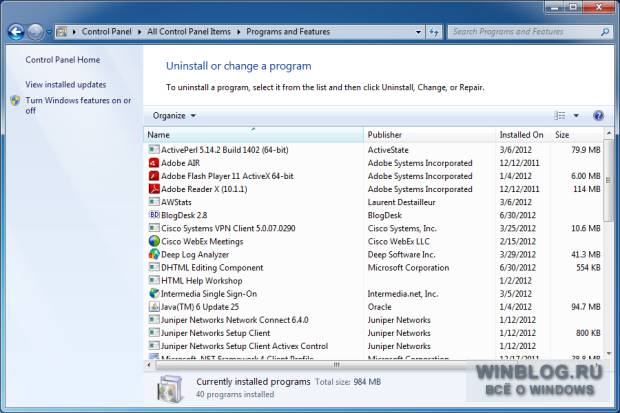The height and width of the screenshot is (413, 620).
Task: Select the HTML Help Workshop entry
Action: click(202, 280)
